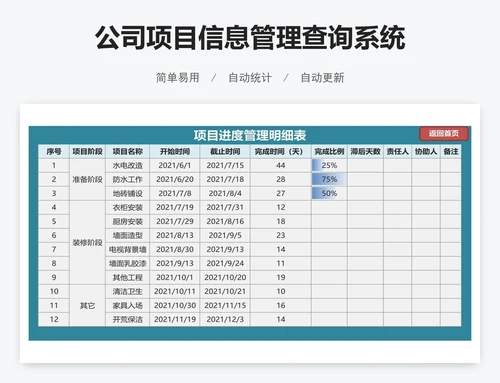The height and width of the screenshot is (383, 500).
Task: Select the 滞后天数 column header
Action: 365,151
